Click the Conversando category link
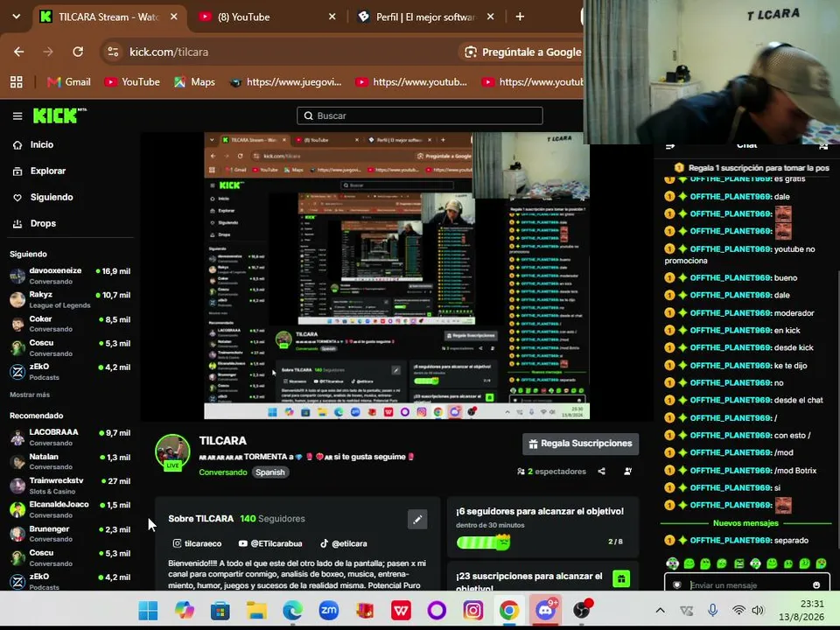The width and height of the screenshot is (840, 630). pos(223,472)
